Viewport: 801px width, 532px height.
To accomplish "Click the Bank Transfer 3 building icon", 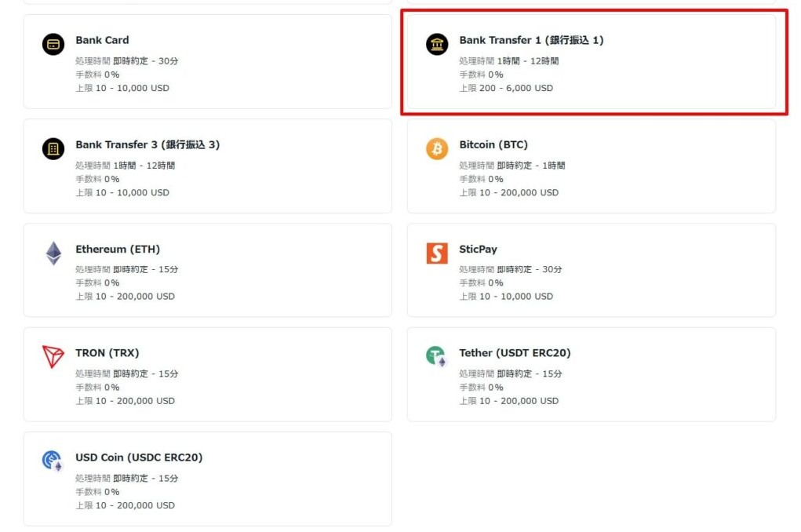I will [x=53, y=148].
